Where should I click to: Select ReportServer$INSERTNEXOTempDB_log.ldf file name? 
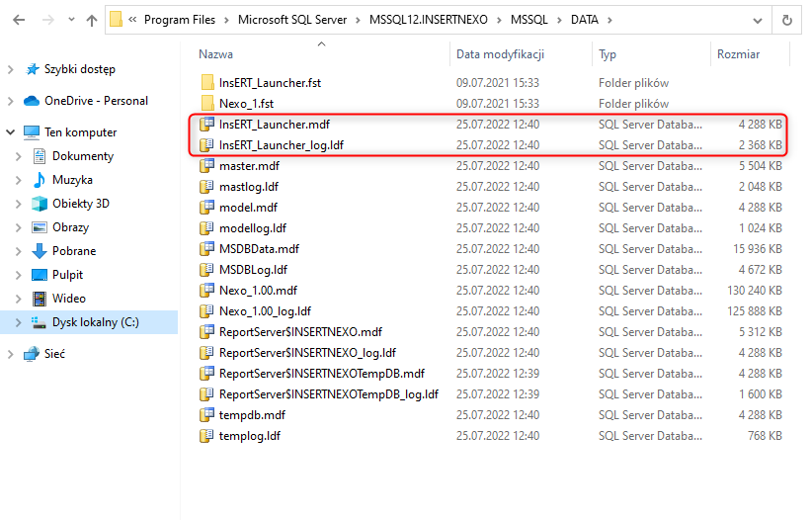click(x=329, y=394)
